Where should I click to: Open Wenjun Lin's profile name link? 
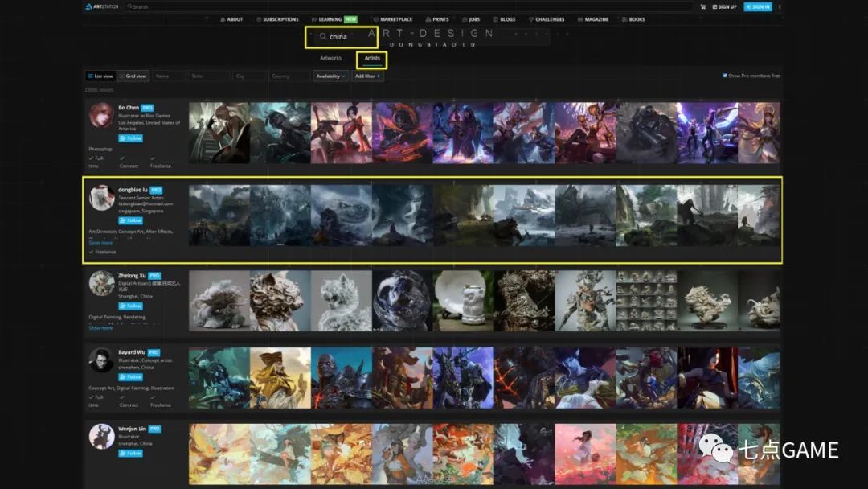[x=132, y=429]
